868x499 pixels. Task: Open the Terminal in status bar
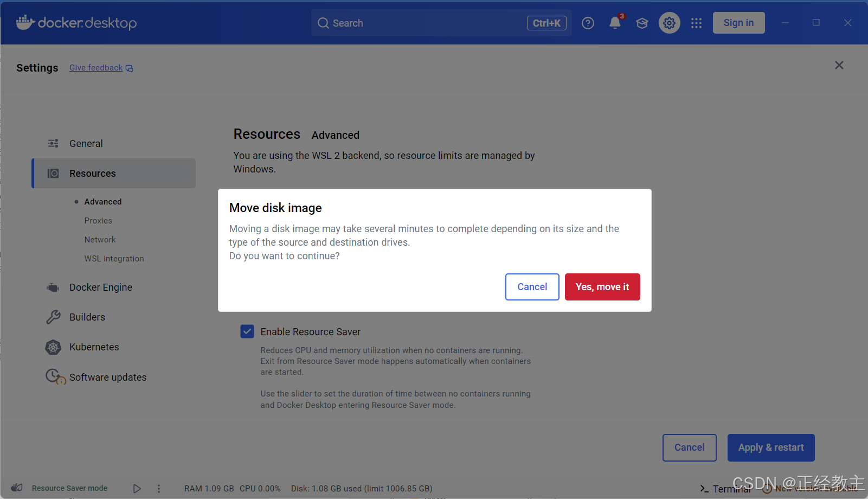[x=725, y=489]
